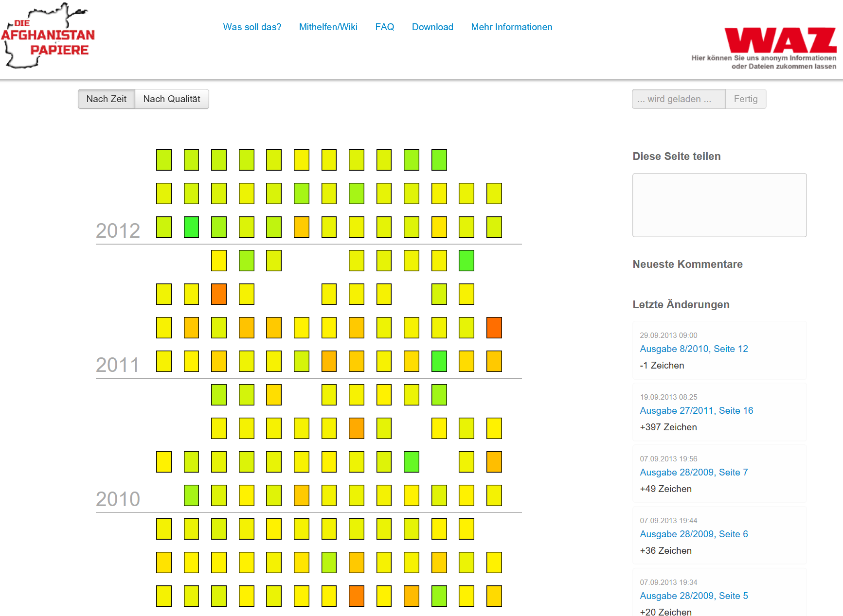843x616 pixels.
Task: Click the 2010 year label
Action: coord(118,499)
